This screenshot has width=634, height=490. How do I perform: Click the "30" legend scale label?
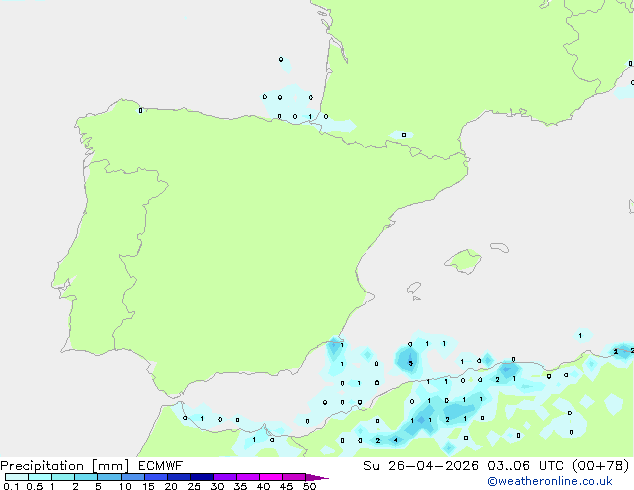coord(217,486)
